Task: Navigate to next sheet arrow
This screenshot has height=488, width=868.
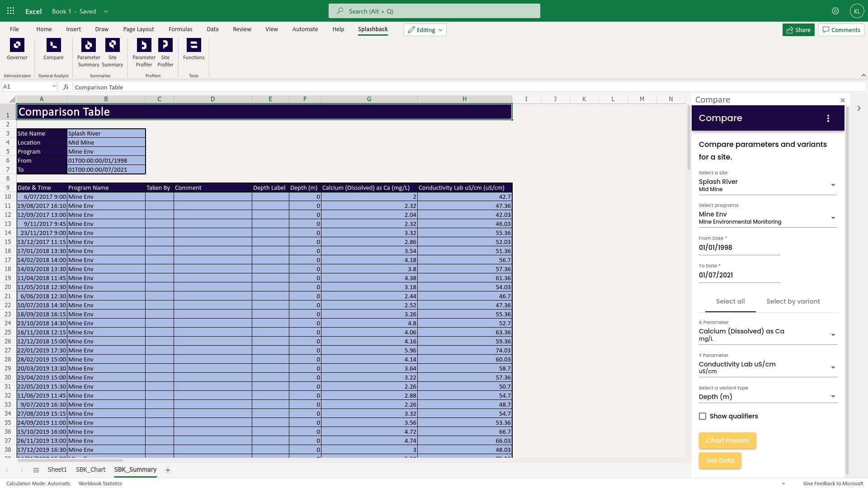Action: (22, 470)
